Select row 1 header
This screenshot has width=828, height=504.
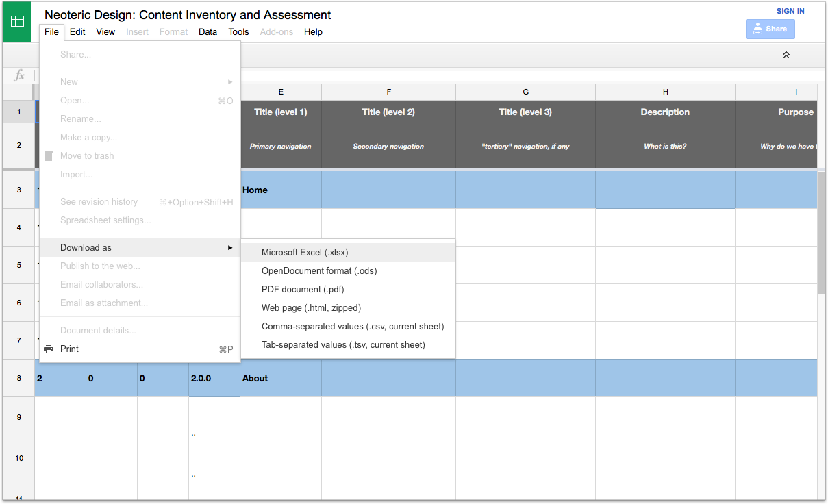point(19,112)
